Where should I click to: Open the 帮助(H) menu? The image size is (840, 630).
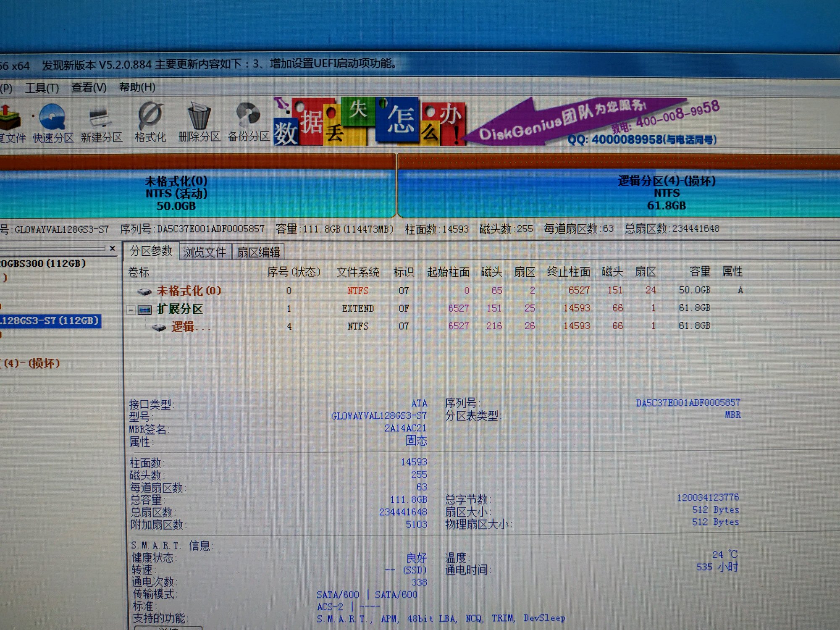tap(137, 87)
